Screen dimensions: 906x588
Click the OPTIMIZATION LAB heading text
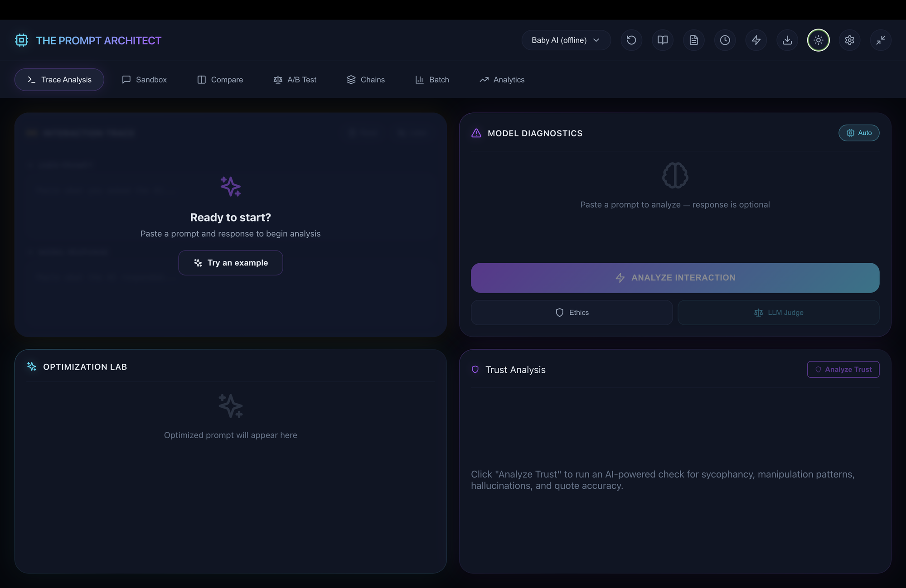pyautogui.click(x=85, y=367)
